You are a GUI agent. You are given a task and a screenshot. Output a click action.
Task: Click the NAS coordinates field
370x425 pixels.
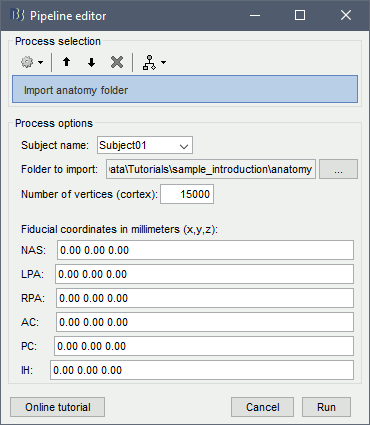pos(205,250)
